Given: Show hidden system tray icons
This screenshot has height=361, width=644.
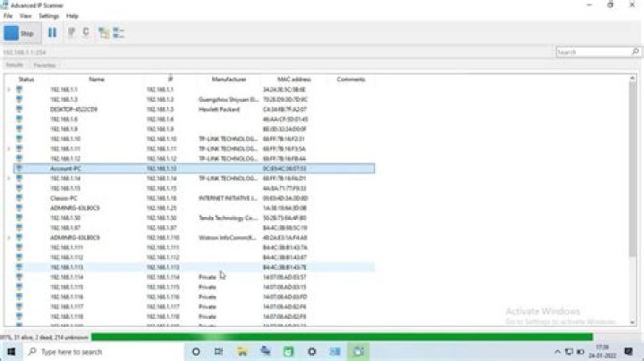Looking at the screenshot, I should click(x=557, y=351).
